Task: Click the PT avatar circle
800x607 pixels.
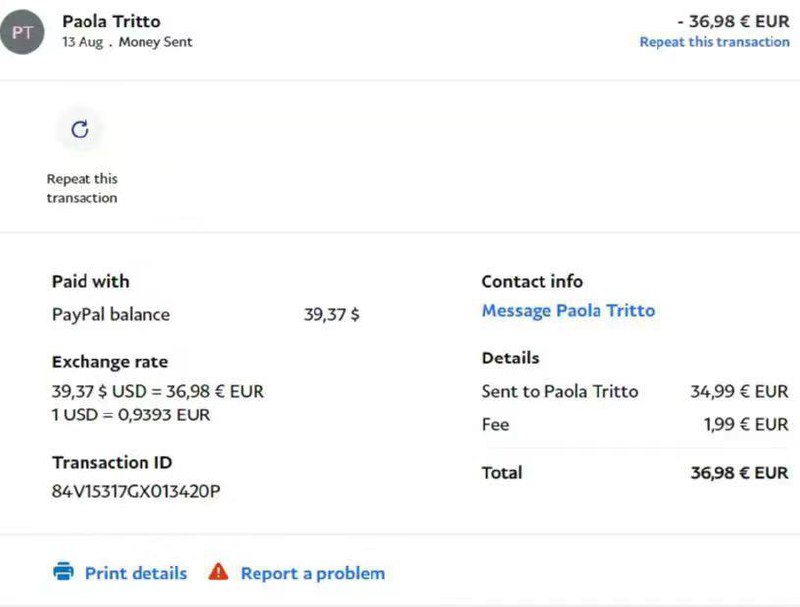Action: point(23,31)
